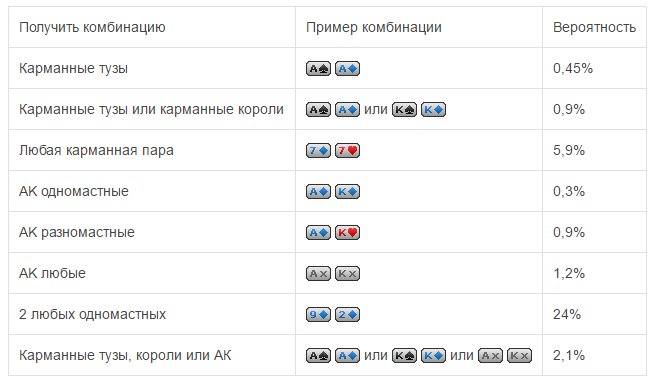Viewport: 655px width, 381px height.
Task: Click the 9 of diamonds card icon
Action: (318, 315)
